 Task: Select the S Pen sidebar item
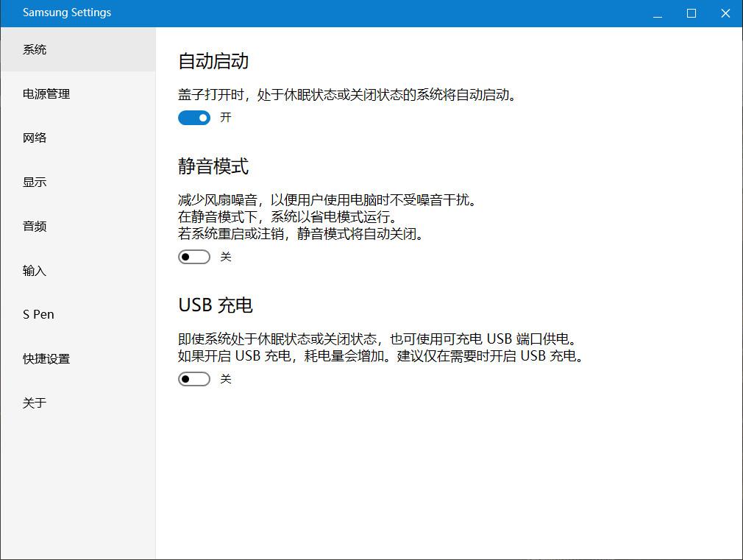38,314
